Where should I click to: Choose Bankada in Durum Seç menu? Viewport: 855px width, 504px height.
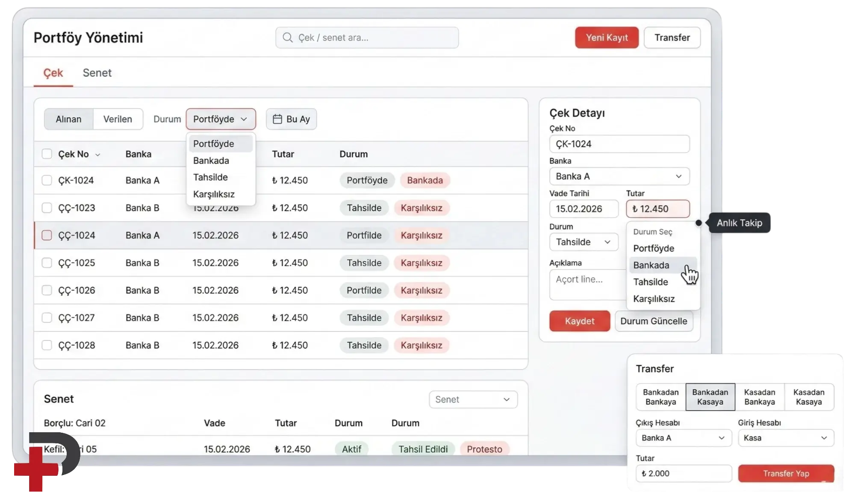point(651,265)
